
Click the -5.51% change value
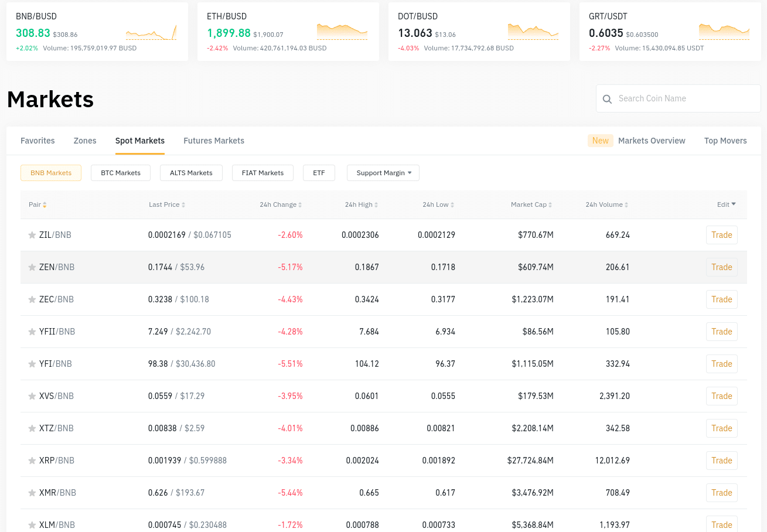click(290, 364)
